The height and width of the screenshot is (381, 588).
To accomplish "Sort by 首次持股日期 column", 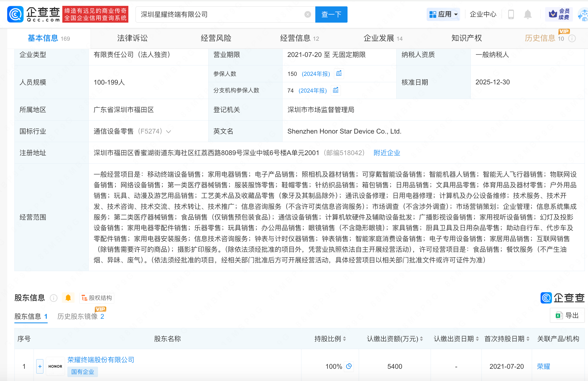I will tap(528, 339).
